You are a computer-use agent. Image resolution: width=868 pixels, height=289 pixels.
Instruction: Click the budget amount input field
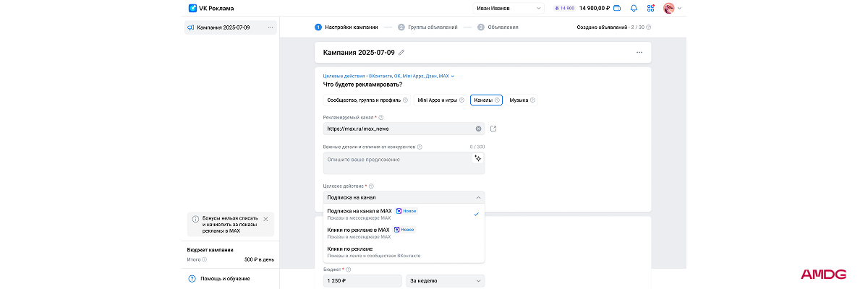362,281
